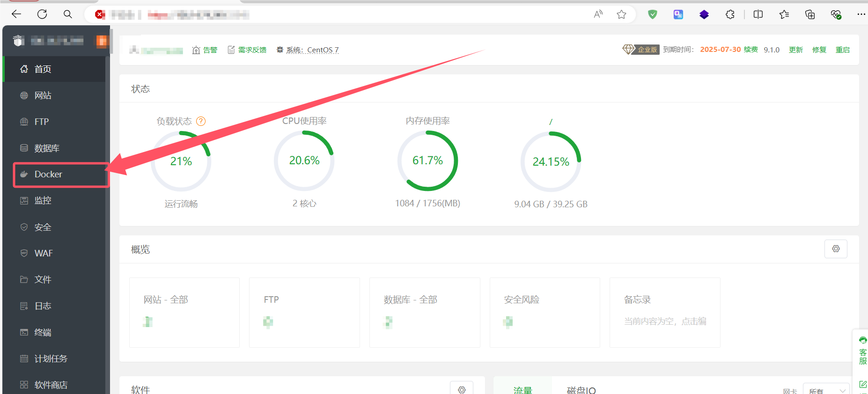Open the 概览 settings gear button
The width and height of the screenshot is (868, 394).
click(836, 249)
